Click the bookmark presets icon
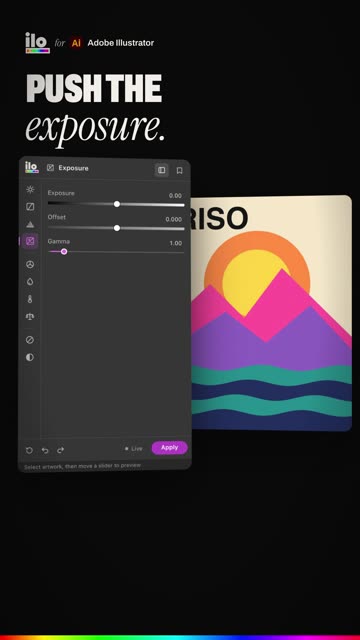Image resolution: width=360 pixels, height=640 pixels. tap(180, 171)
